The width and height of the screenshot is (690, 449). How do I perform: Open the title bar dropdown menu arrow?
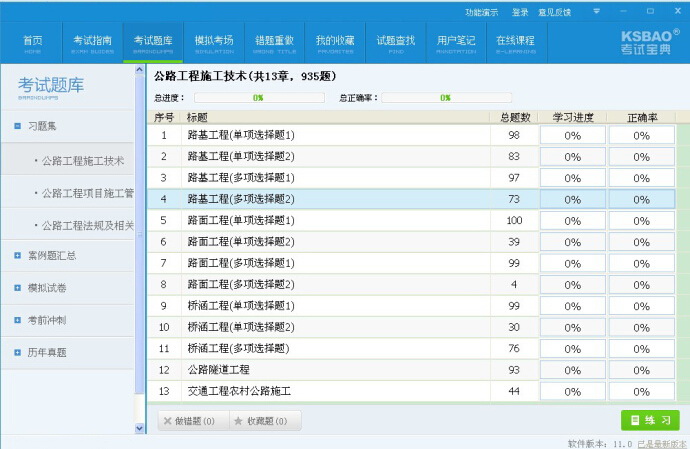pos(596,11)
